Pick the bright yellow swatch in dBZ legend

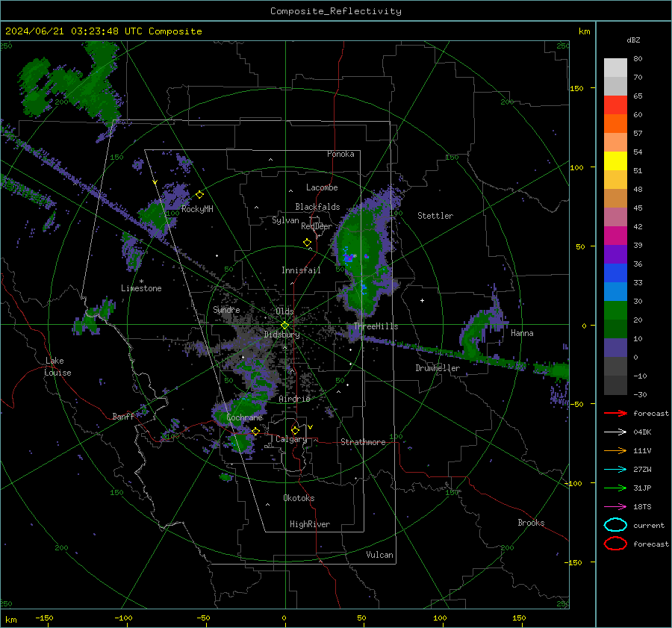[x=615, y=161]
